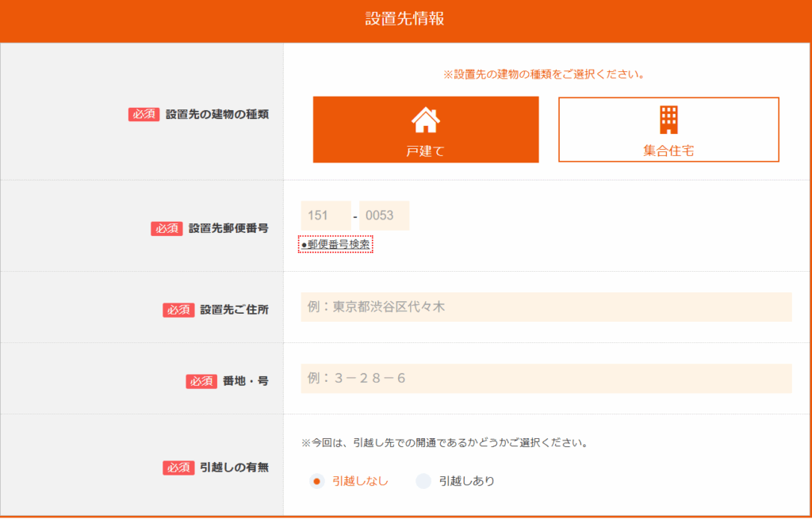
Task: Click the 引越しあり option label text
Action: pyautogui.click(x=466, y=481)
